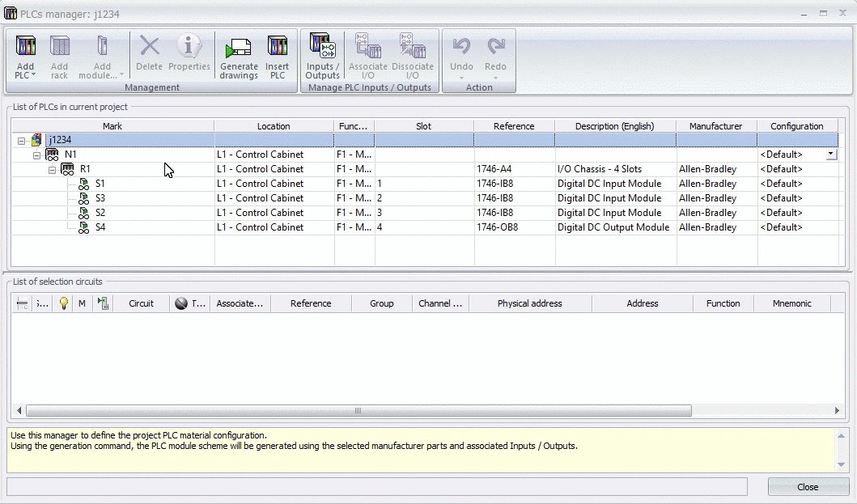Sort by the Reference column header in PLC list

514,126
